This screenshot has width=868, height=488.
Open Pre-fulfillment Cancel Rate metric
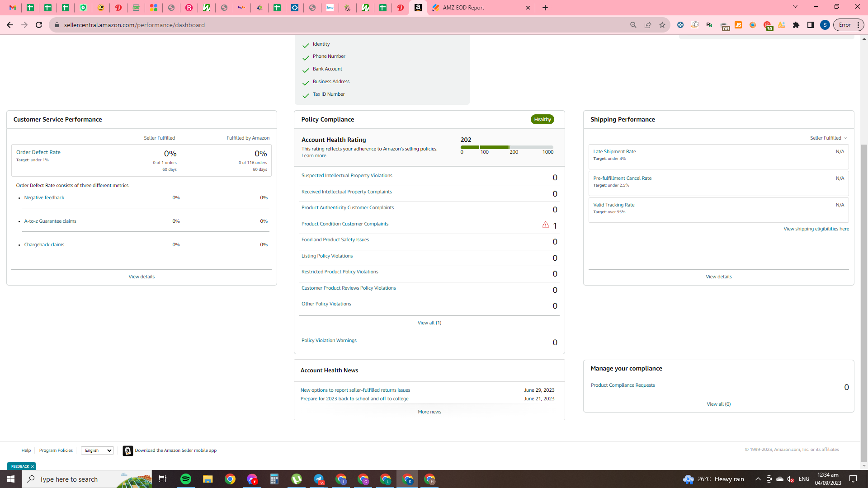click(x=622, y=178)
